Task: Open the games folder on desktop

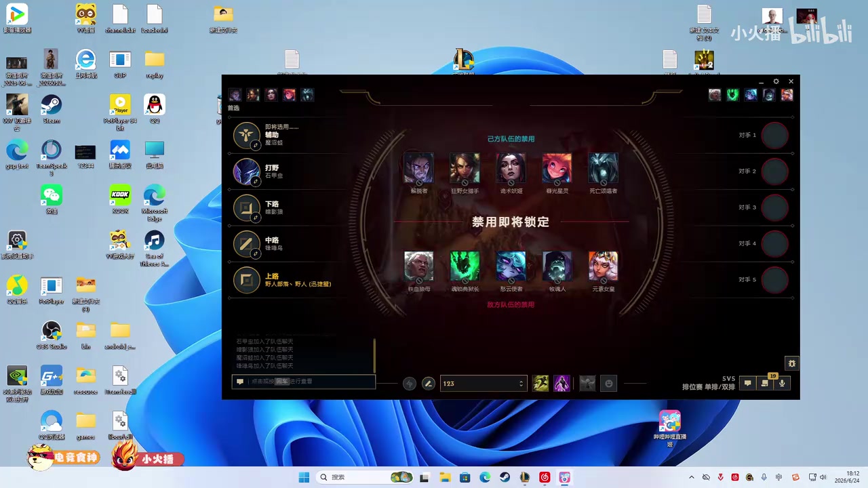Action: pos(86,425)
